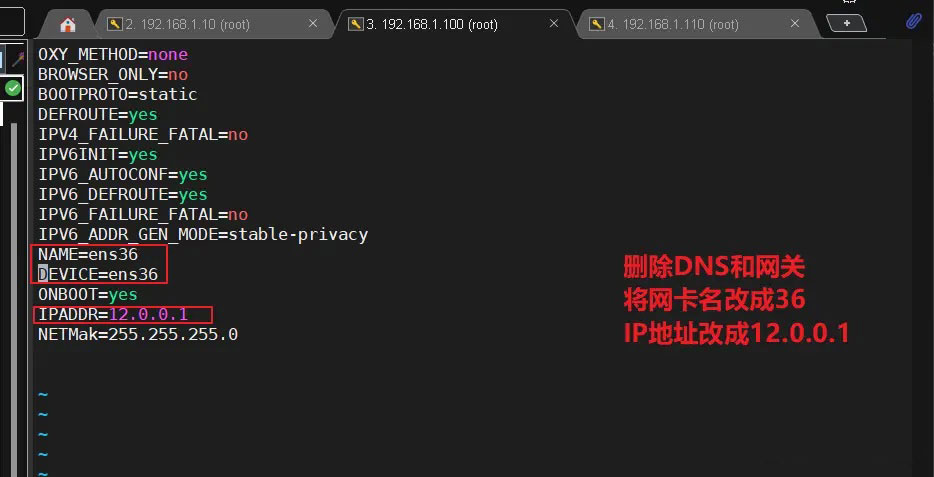Open the Home tab house icon

pos(68,24)
